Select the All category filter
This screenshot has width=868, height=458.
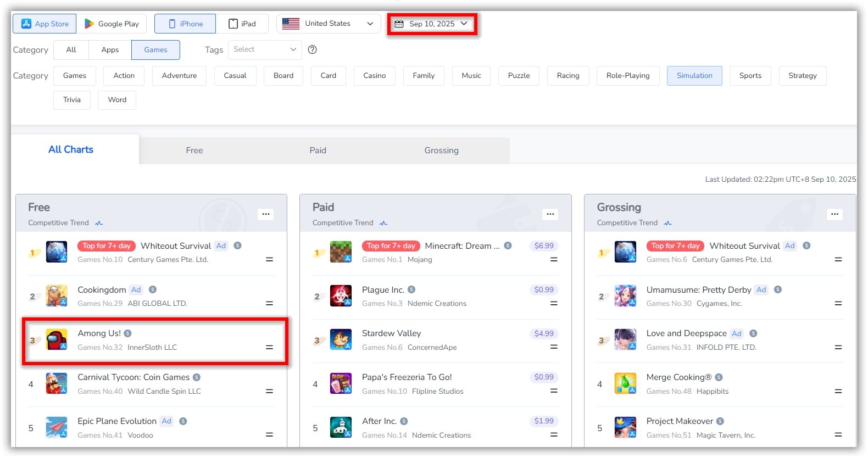pos(71,49)
